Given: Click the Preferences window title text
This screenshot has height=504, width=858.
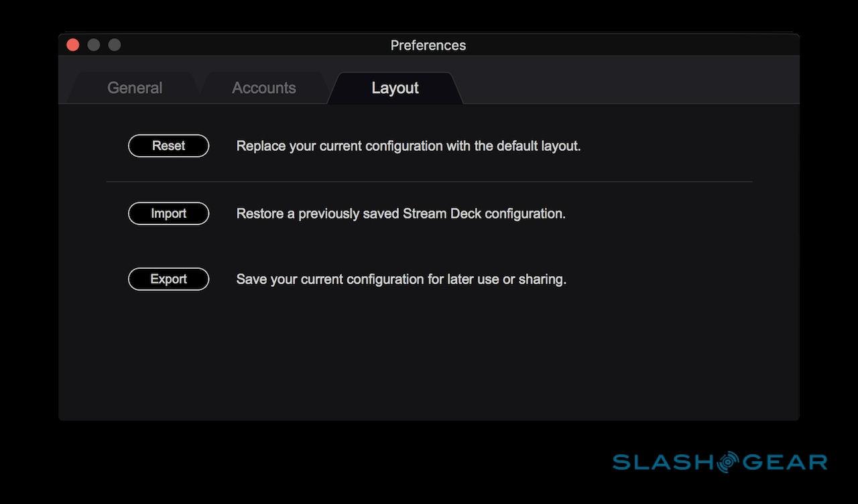Looking at the screenshot, I should [428, 45].
